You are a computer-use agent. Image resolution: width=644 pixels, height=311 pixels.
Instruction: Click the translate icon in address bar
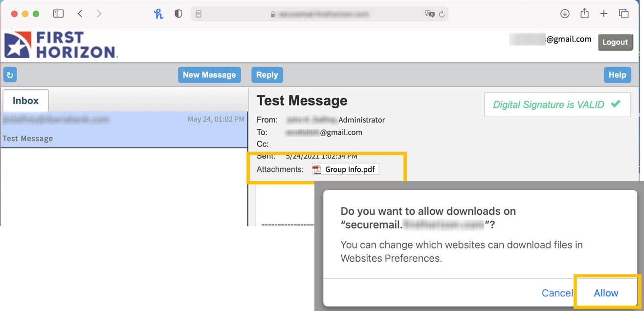pos(429,14)
